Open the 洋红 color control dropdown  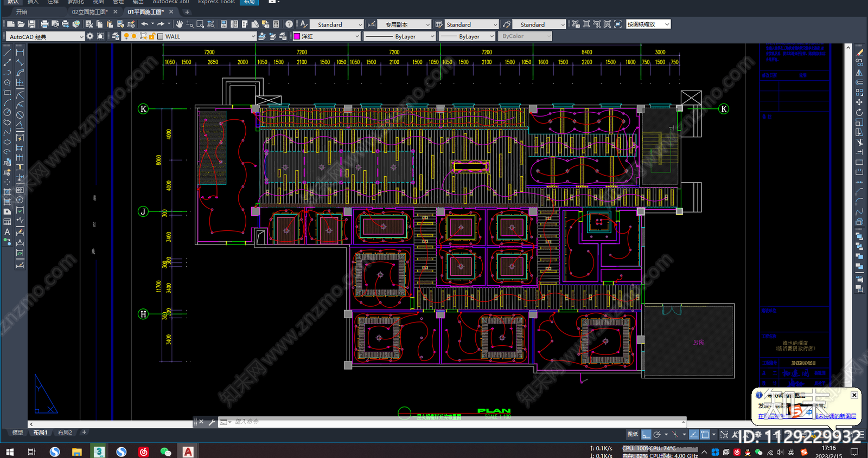[326, 36]
